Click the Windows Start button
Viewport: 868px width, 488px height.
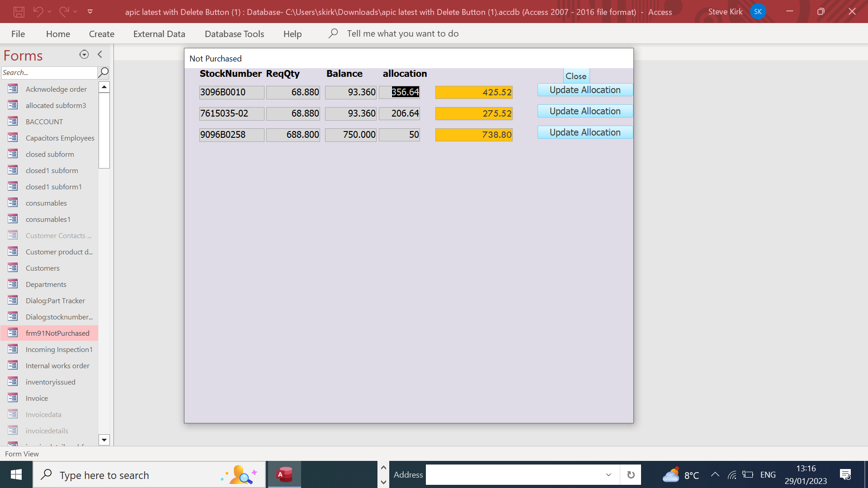point(16,474)
